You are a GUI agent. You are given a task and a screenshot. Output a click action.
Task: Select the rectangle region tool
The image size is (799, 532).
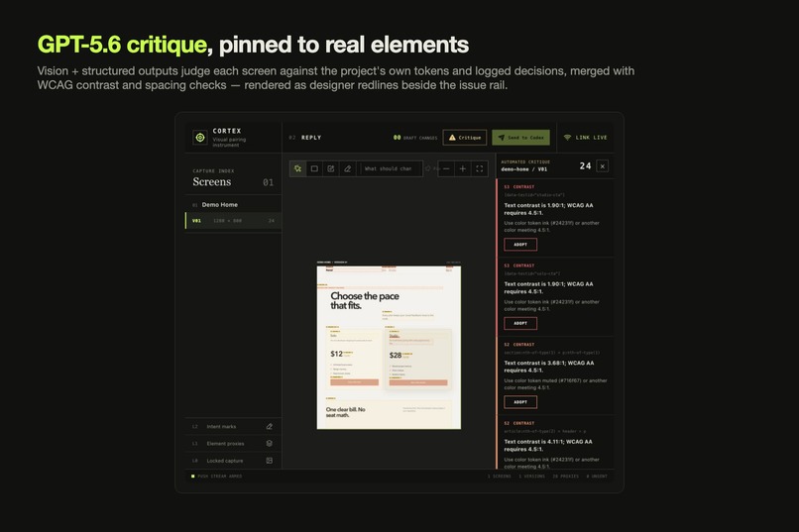point(314,168)
